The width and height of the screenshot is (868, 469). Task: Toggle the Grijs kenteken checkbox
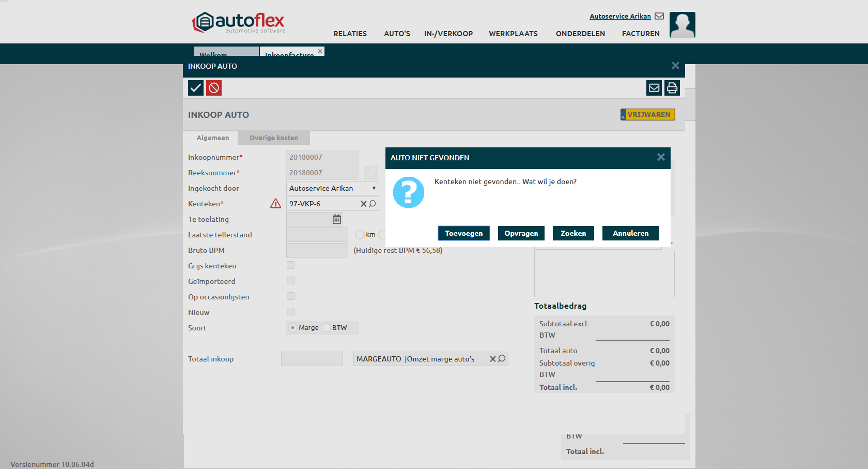291,265
